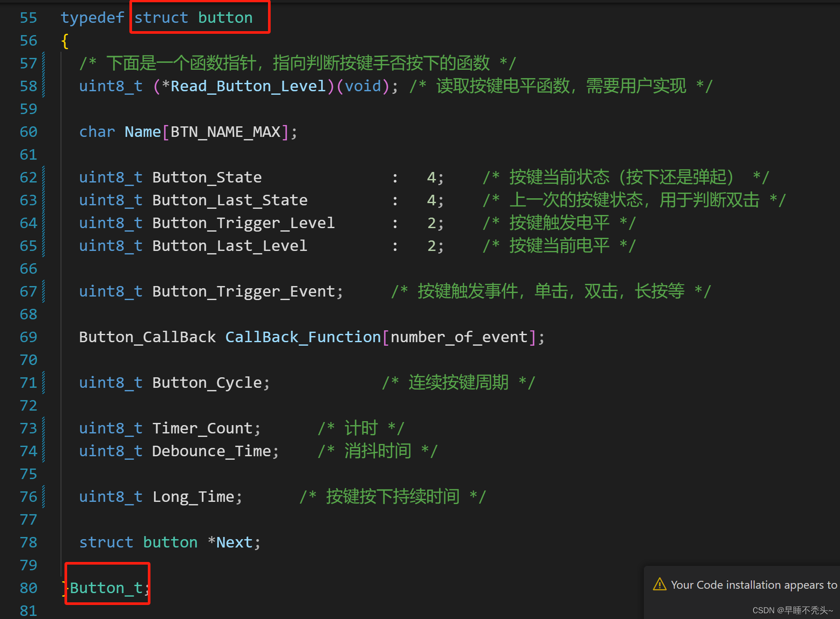Click the warning icon in the notification
The height and width of the screenshot is (619, 840).
pyautogui.click(x=659, y=584)
